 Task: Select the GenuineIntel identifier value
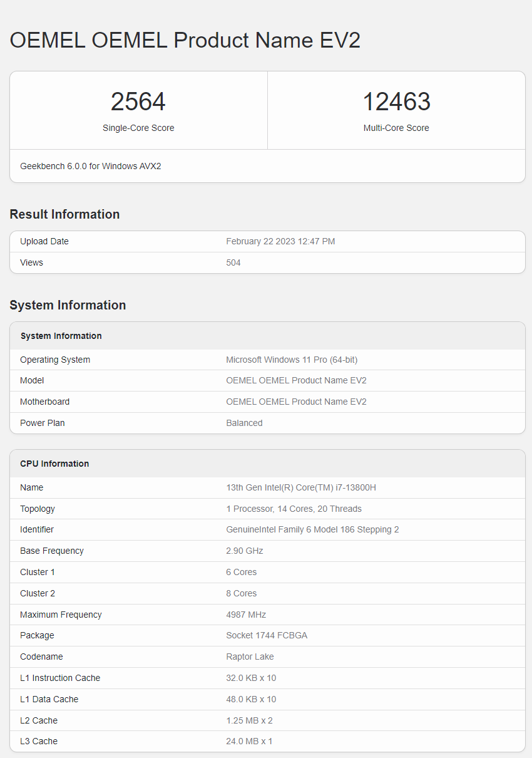point(312,530)
